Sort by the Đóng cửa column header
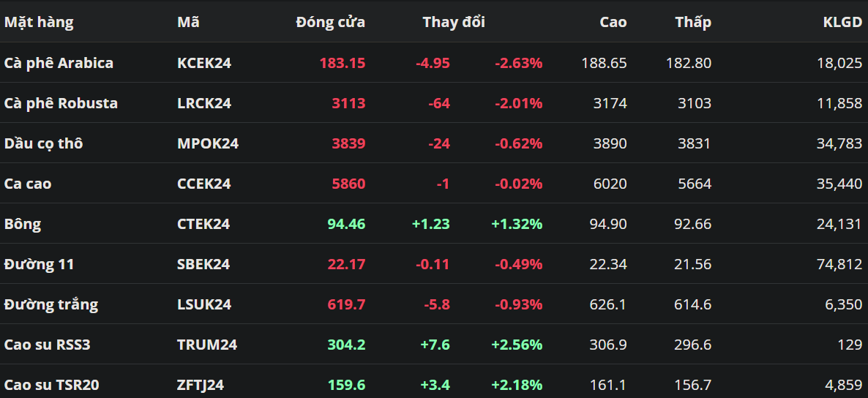Image resolution: width=868 pixels, height=398 pixels. pyautogui.click(x=330, y=22)
